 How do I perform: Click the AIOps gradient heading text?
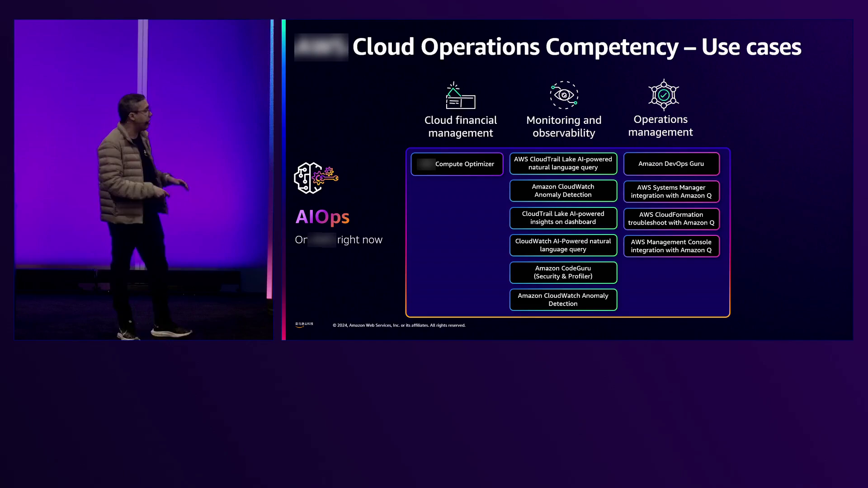pyautogui.click(x=322, y=217)
